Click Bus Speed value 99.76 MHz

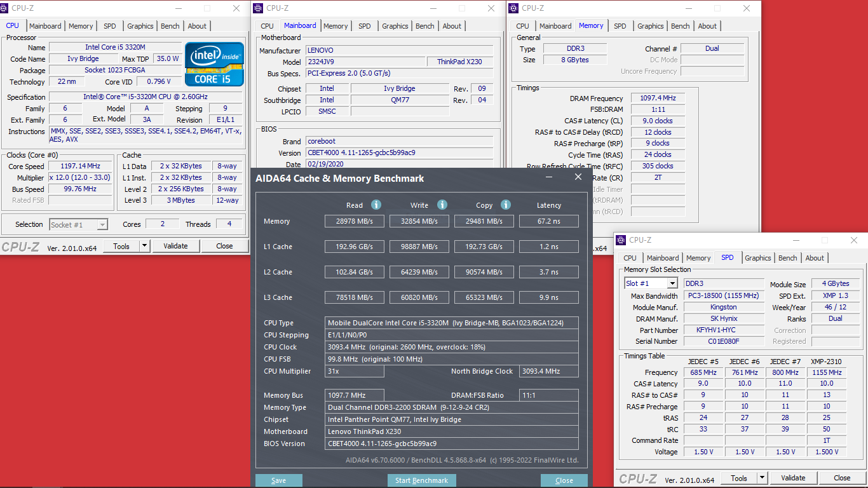click(81, 189)
